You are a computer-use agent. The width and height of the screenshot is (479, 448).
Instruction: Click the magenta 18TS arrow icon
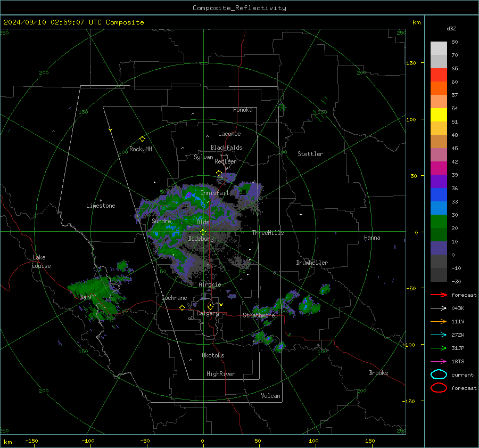click(439, 362)
